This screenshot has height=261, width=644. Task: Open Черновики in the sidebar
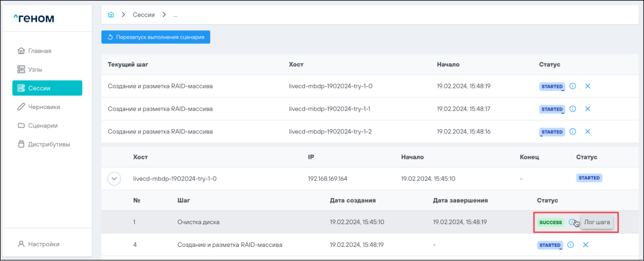click(x=44, y=107)
